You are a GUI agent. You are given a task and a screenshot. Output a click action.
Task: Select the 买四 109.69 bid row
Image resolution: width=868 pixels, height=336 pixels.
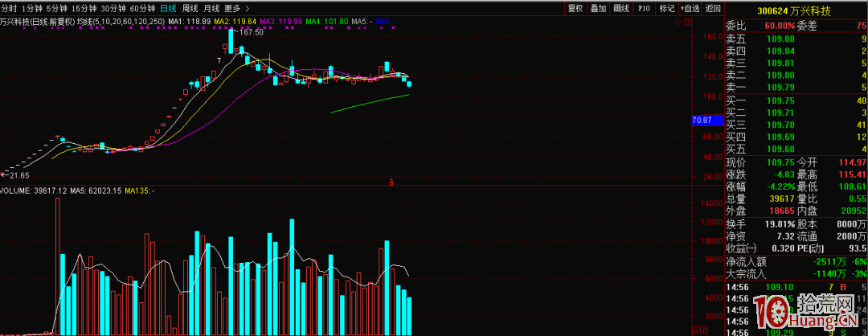point(796,137)
